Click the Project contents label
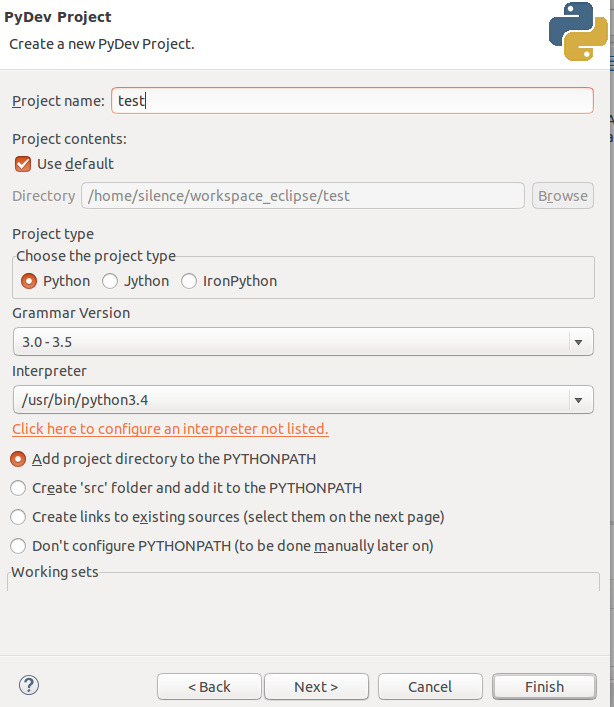 (x=69, y=139)
